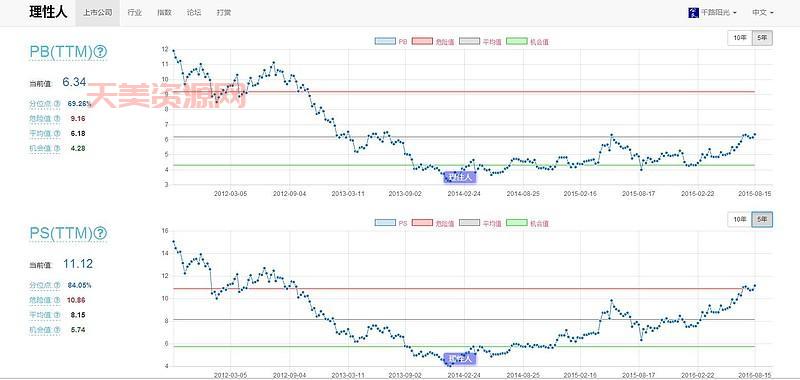Screen dimensions: 800x380
Task: Switch PS chart to 10年 range
Action: [x=740, y=219]
